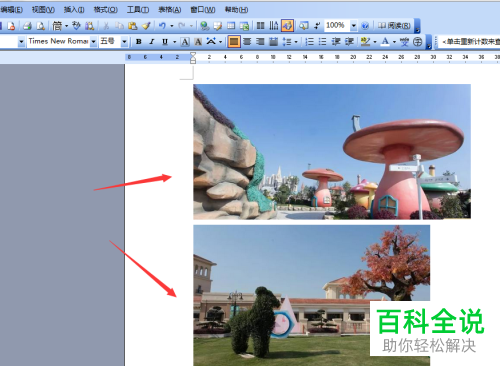500x366 pixels.
Task: Open the character scaling dropdown arrow
Action: [x=220, y=42]
